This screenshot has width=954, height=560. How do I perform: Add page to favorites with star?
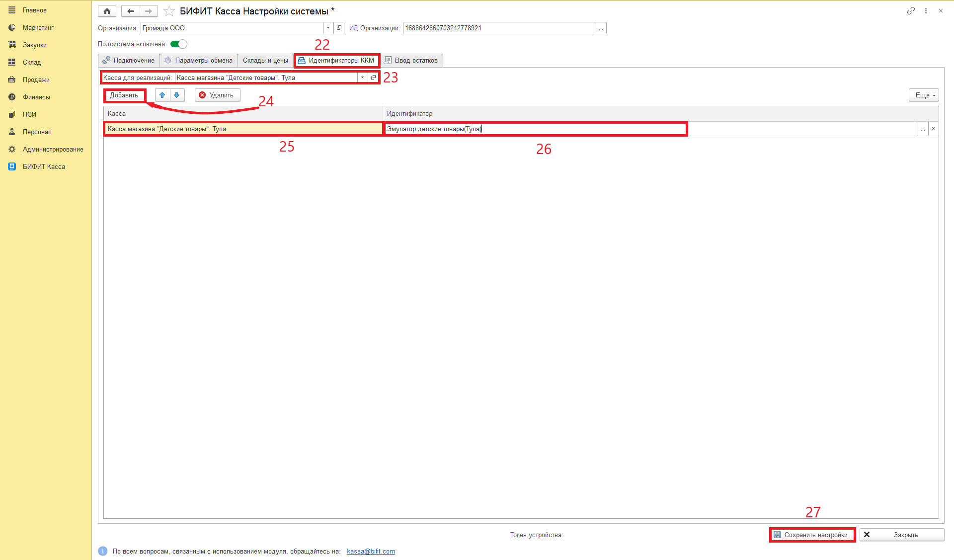[169, 11]
